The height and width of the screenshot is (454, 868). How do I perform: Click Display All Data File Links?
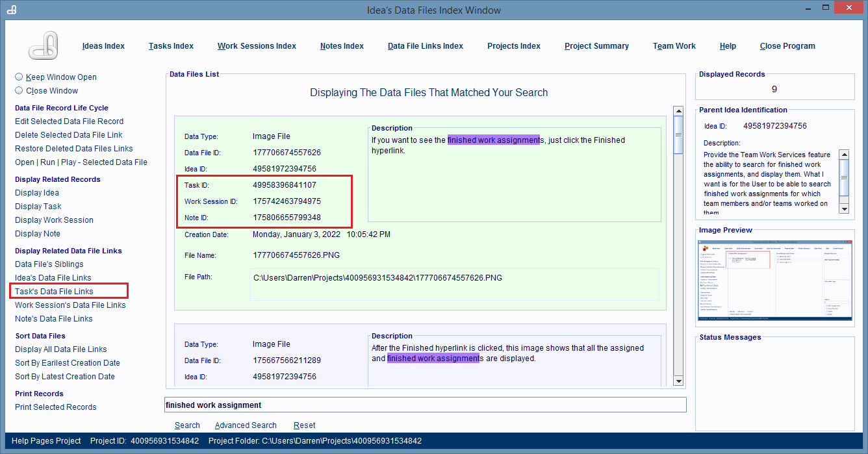tap(61, 349)
